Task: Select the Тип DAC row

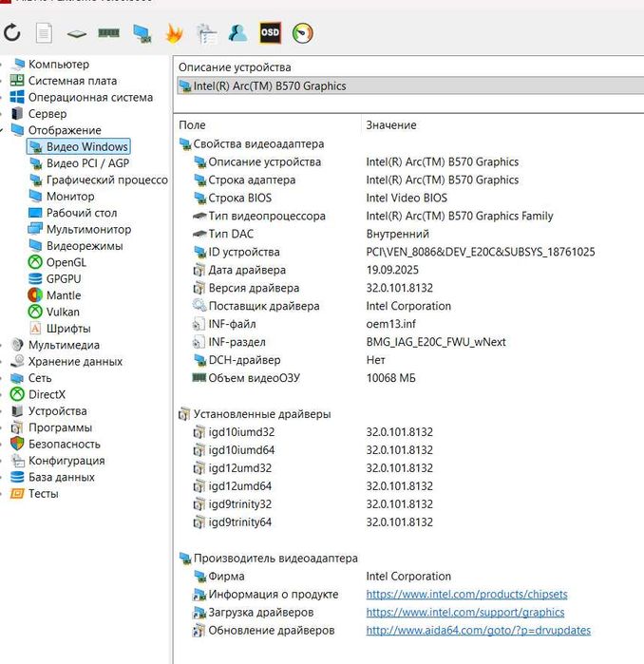Action: (x=311, y=234)
